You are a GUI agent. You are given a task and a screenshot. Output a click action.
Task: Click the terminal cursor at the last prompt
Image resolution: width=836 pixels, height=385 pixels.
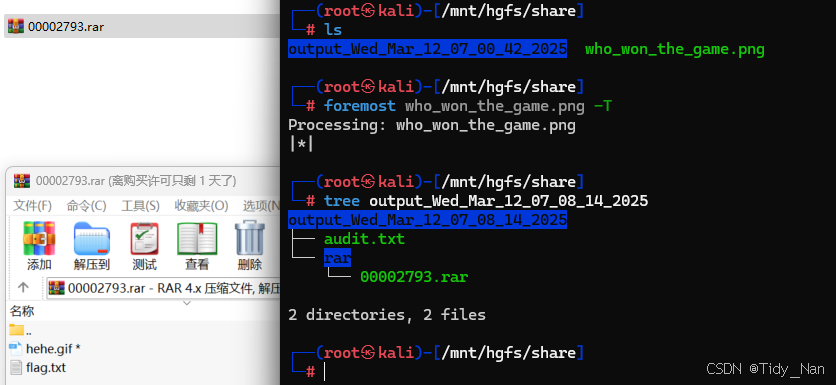(325, 372)
